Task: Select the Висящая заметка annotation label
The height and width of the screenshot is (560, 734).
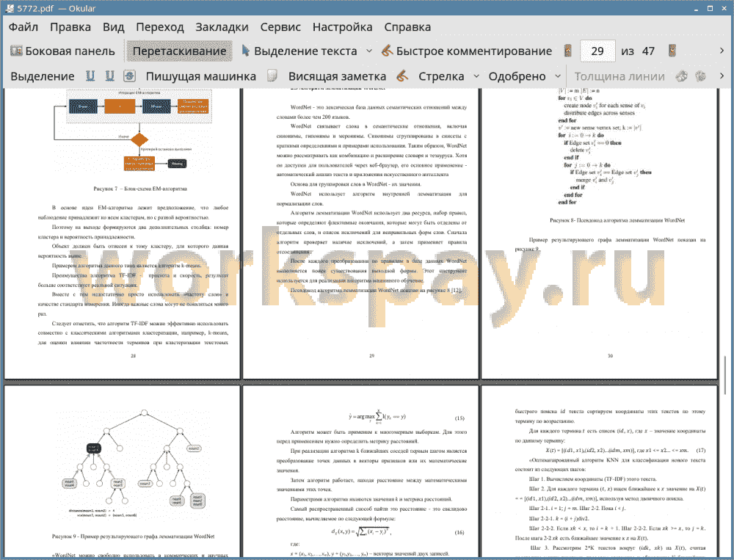Action: (337, 76)
